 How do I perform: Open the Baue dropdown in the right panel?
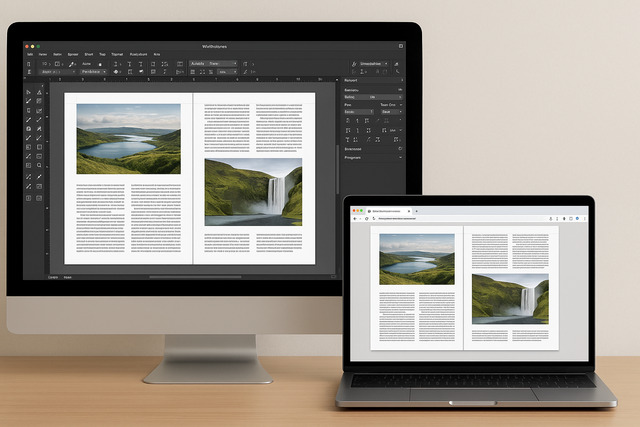(x=392, y=111)
